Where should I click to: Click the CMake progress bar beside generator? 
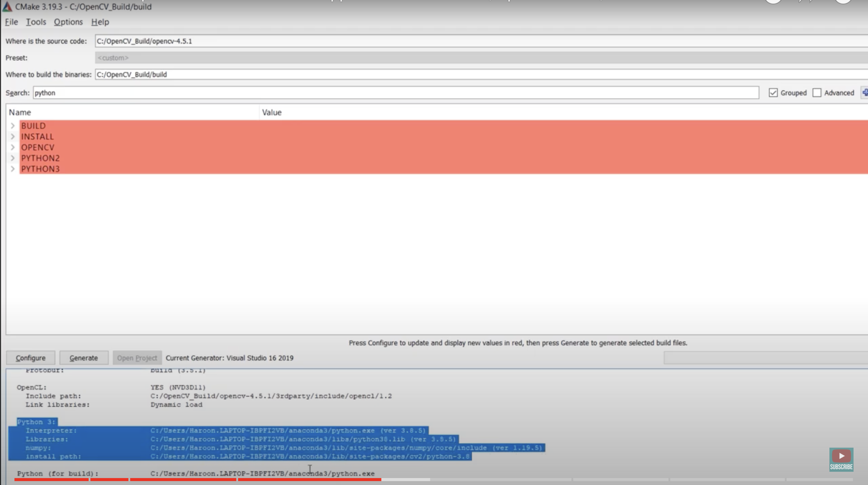pyautogui.click(x=766, y=358)
